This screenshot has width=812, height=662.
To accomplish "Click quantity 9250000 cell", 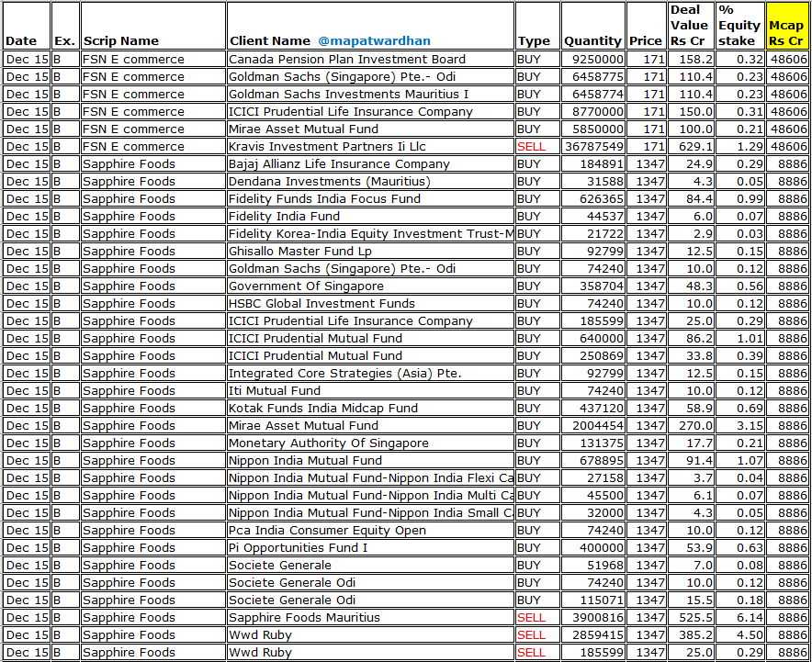I will pyautogui.click(x=592, y=59).
